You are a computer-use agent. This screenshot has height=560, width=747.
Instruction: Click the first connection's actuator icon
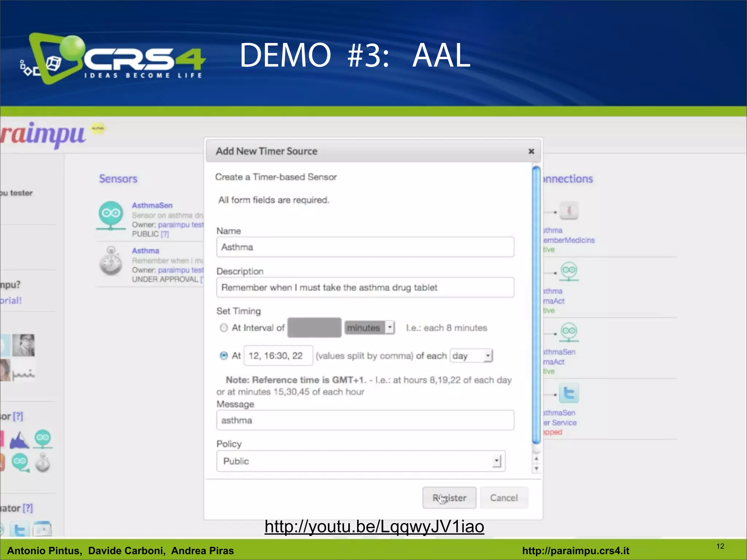pos(569,210)
